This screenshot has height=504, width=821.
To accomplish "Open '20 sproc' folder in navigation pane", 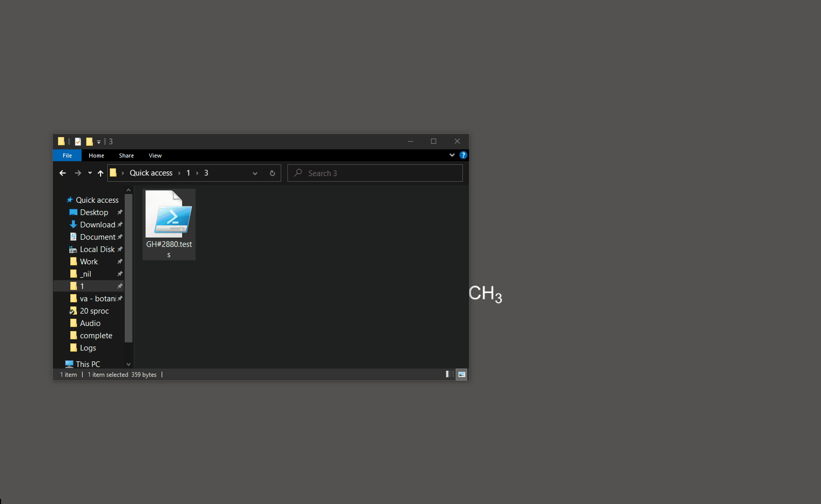I will pos(94,311).
